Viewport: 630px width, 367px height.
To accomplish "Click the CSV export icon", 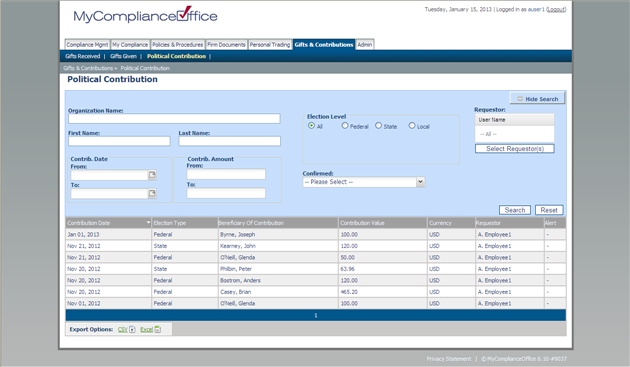I will coord(132,330).
